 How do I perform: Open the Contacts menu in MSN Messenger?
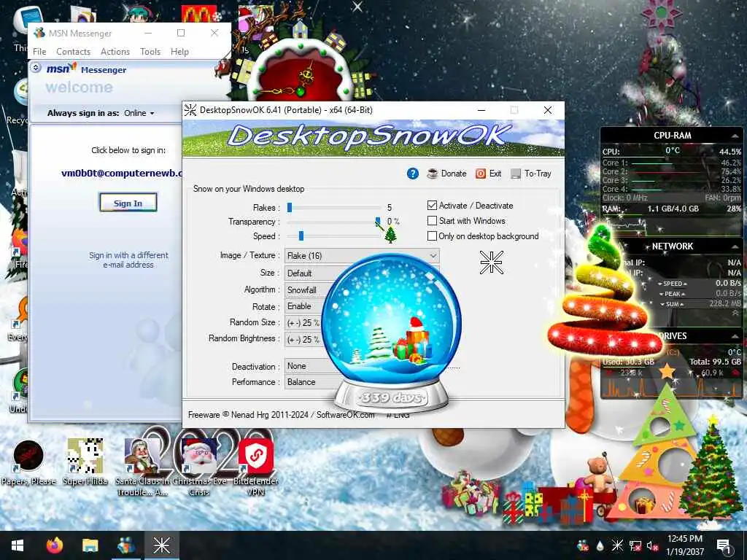(74, 52)
